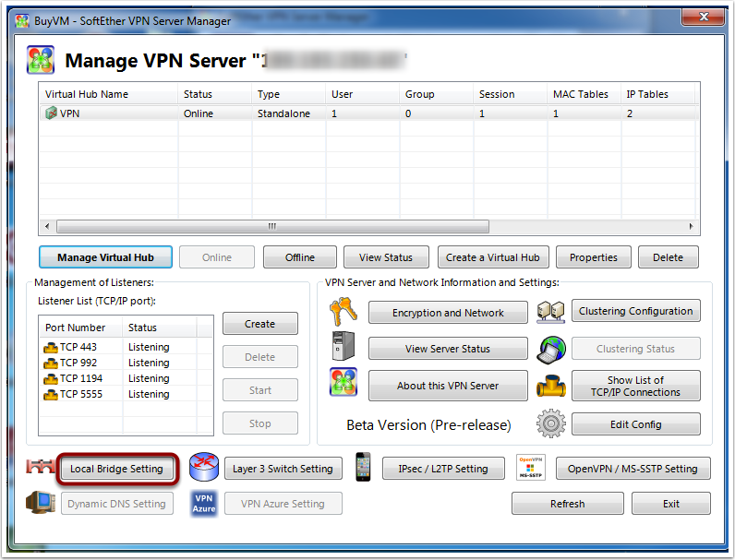Viewport: 735px width, 560px height.
Task: Click the listener Stop button
Action: coord(260,423)
